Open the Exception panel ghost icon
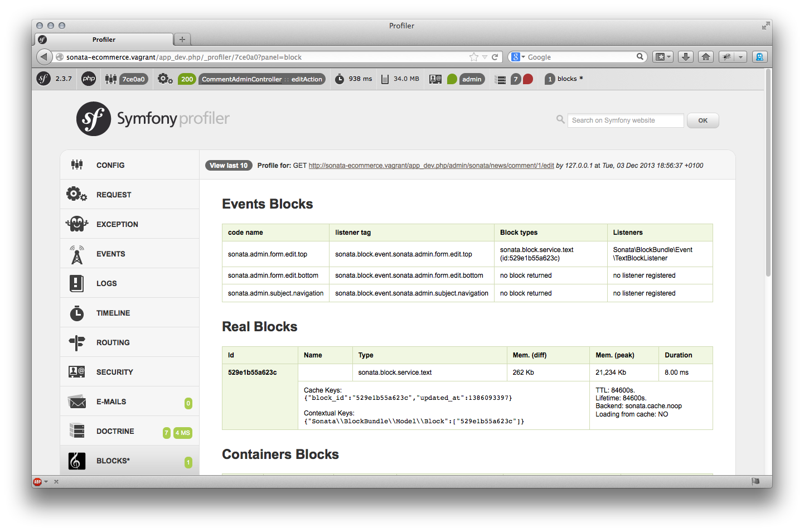The width and height of the screenshot is (804, 532). [x=77, y=224]
